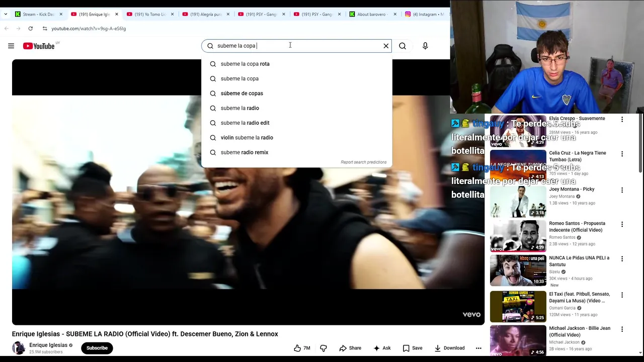Open options menu for Joey Montana video
The height and width of the screenshot is (362, 644).
tap(622, 190)
